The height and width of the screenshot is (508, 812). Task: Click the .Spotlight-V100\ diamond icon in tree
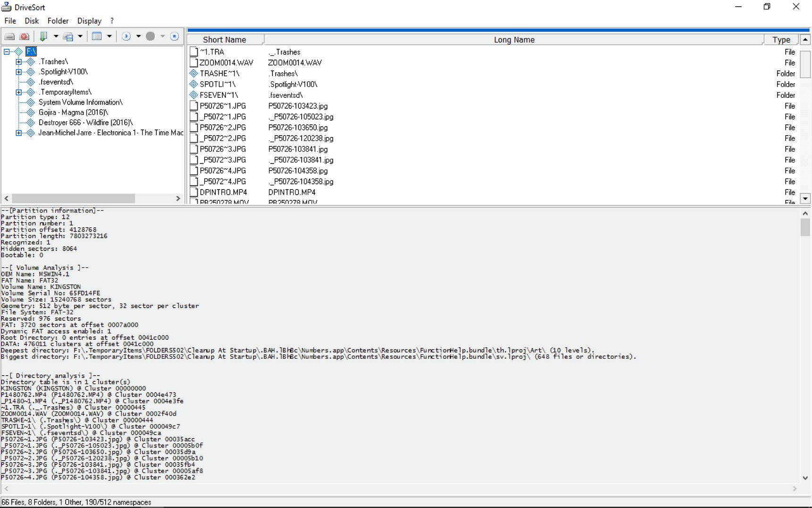point(31,72)
